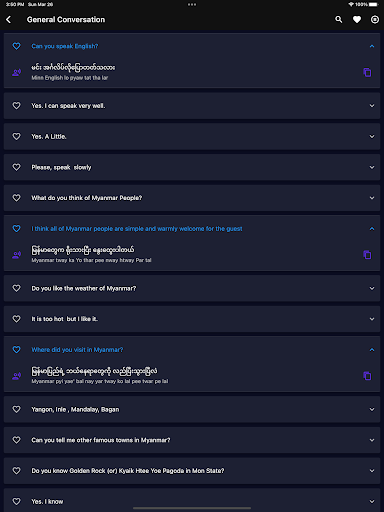This screenshot has width=384, height=512.
Task: Expand 'Yes. I can speak very well.' chevron
Action: [372, 106]
